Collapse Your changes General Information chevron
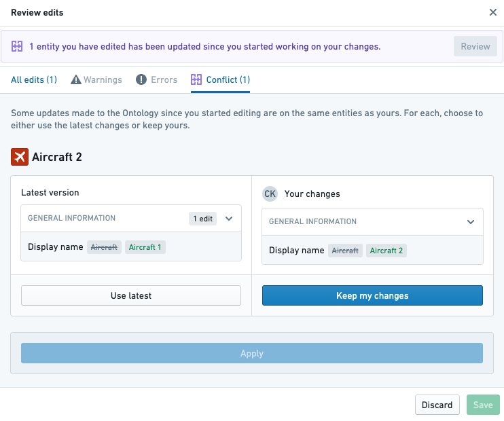Screen dimensions: 504x421 [471, 222]
